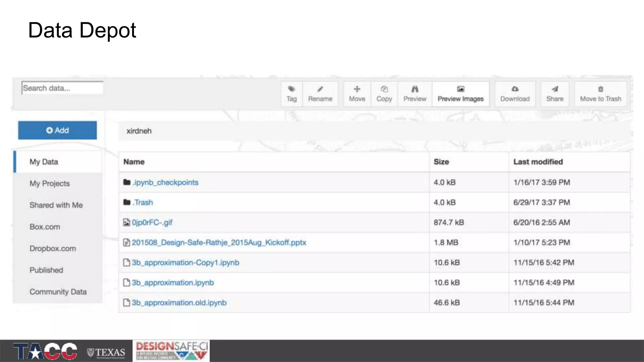
Task: Open the Dropbox.com data source
Action: pos(53,249)
